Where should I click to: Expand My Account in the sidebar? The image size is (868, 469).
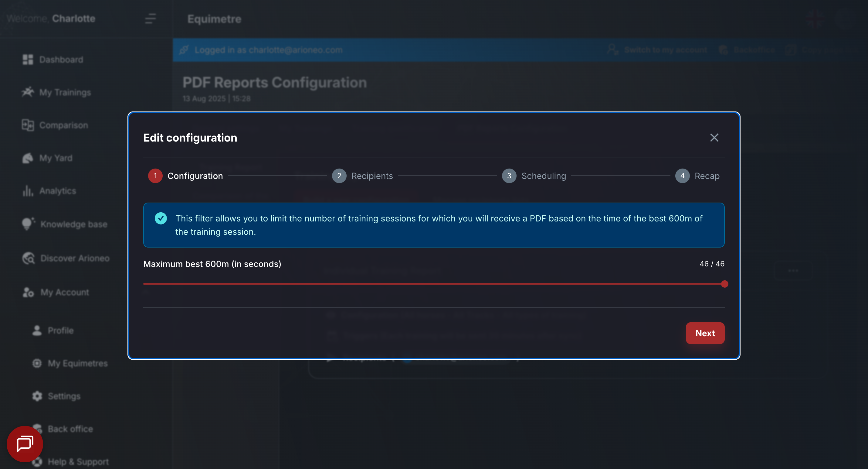(56, 292)
